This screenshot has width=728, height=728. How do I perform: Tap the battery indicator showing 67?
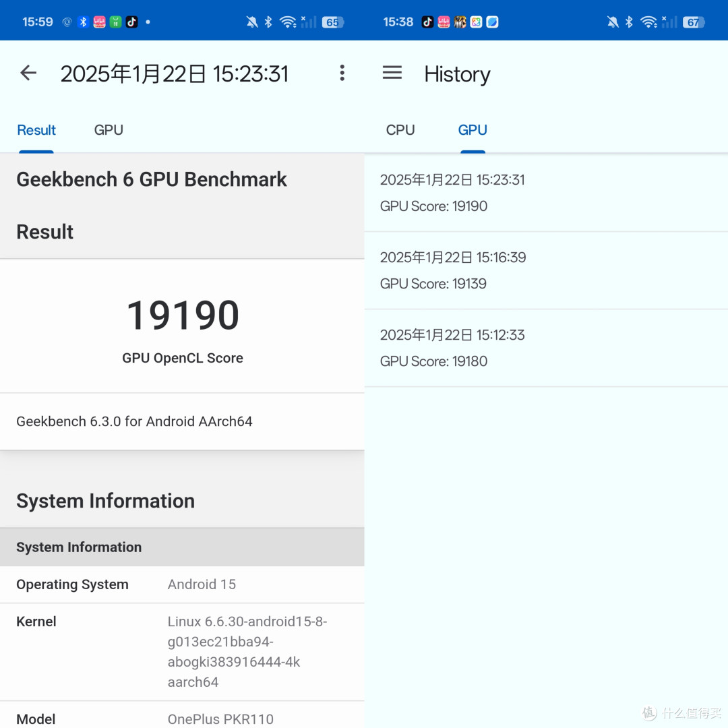[694, 22]
